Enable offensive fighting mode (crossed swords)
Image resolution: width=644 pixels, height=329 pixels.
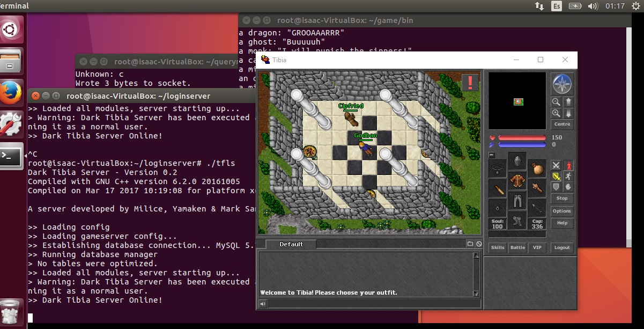pyautogui.click(x=557, y=165)
